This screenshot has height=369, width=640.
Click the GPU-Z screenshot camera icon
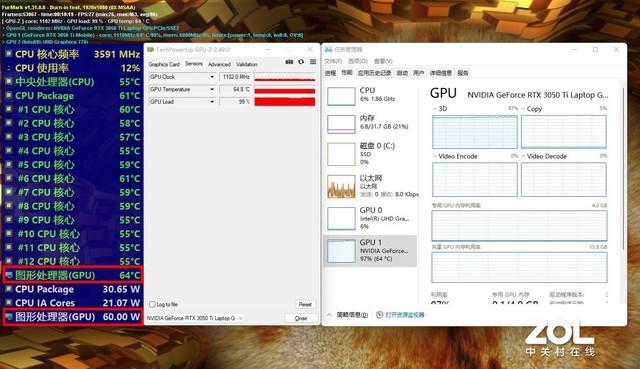tap(289, 62)
